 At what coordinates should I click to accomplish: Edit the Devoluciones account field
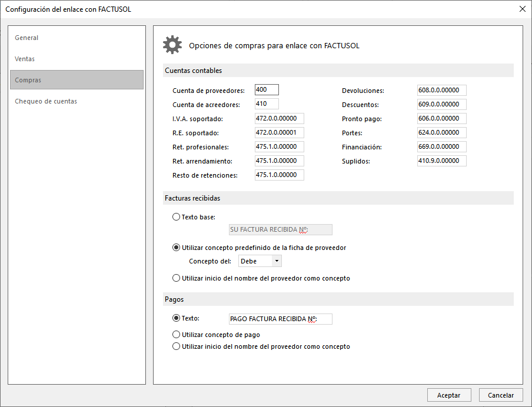coord(442,90)
